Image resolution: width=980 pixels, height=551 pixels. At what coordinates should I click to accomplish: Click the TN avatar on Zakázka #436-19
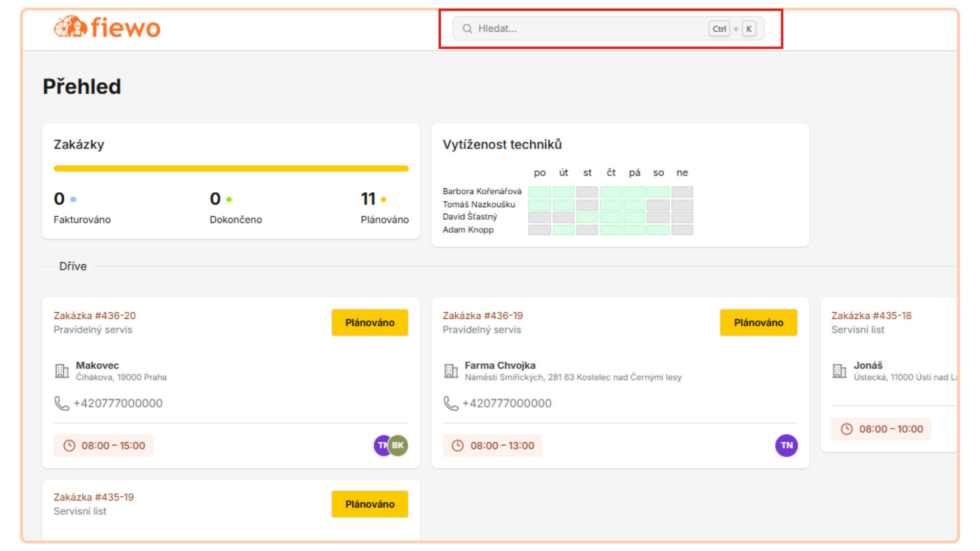(x=786, y=445)
